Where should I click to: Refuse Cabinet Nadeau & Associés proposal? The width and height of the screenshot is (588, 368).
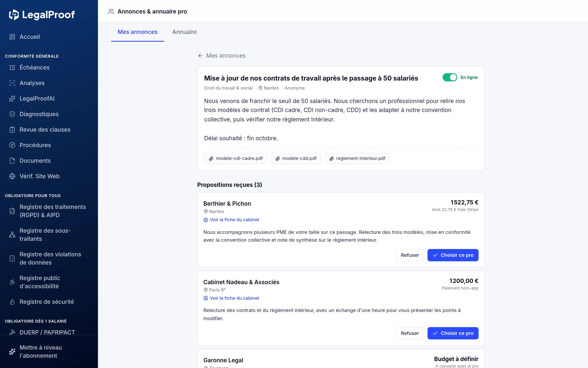[x=410, y=333]
